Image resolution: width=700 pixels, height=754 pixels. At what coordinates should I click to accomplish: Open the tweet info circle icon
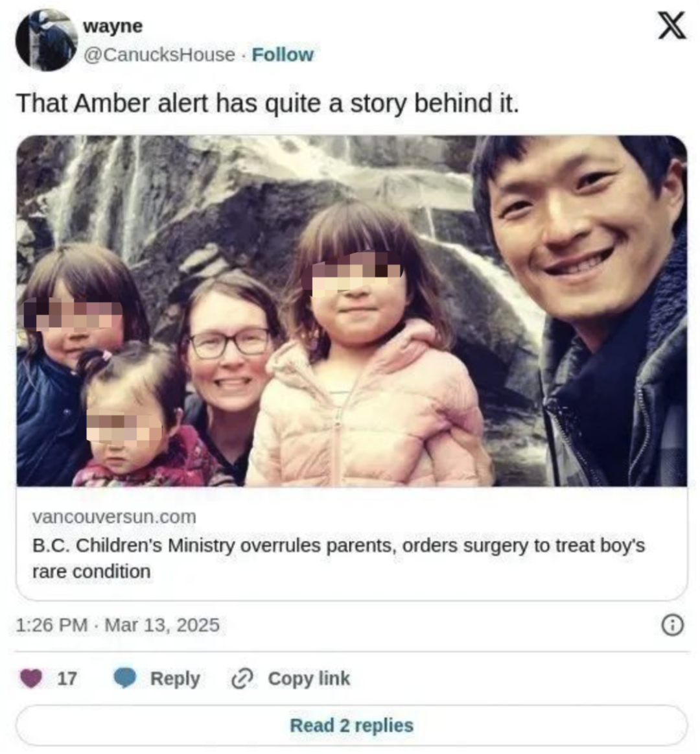coord(672,626)
